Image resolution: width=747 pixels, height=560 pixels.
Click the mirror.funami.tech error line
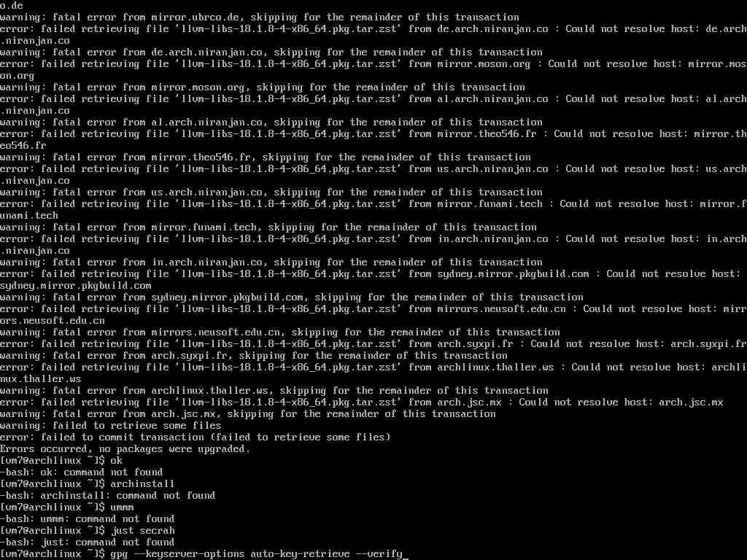(373, 209)
